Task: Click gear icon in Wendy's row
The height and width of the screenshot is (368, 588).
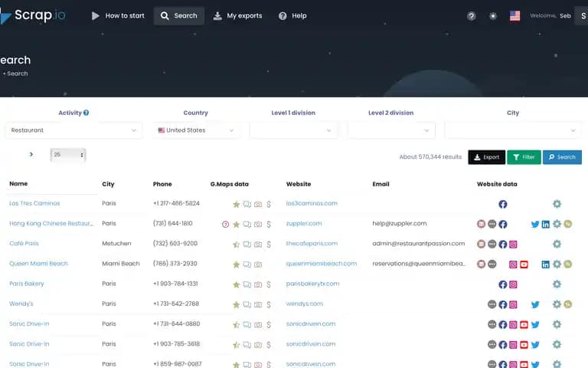Action: tap(557, 304)
